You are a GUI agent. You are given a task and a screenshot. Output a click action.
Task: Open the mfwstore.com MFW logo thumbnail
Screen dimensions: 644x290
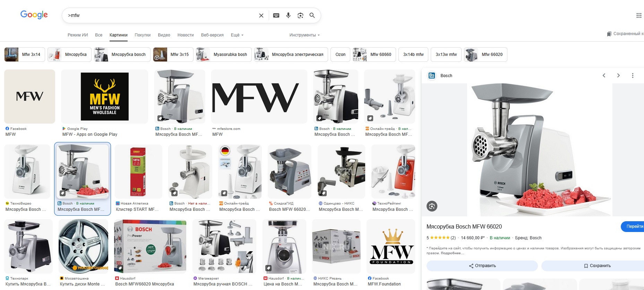coord(259,97)
